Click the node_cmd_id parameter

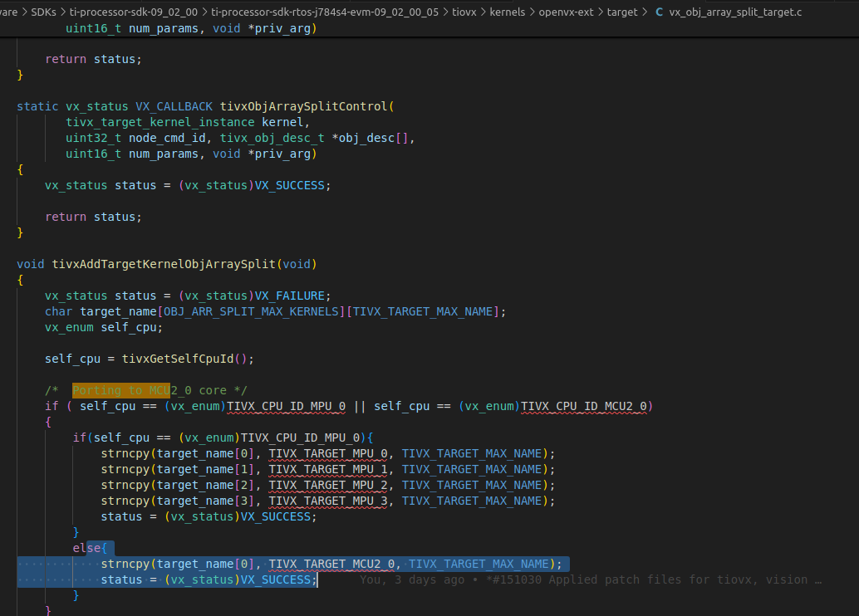167,138
